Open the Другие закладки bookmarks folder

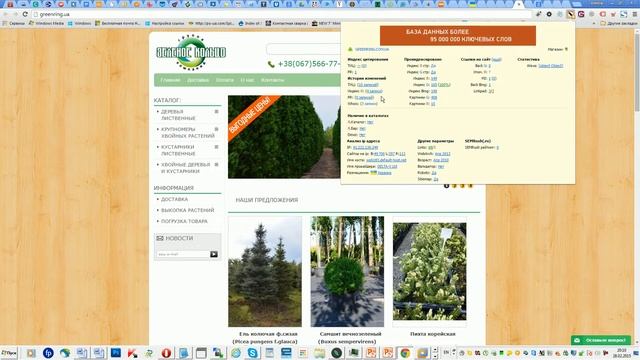coord(619,23)
